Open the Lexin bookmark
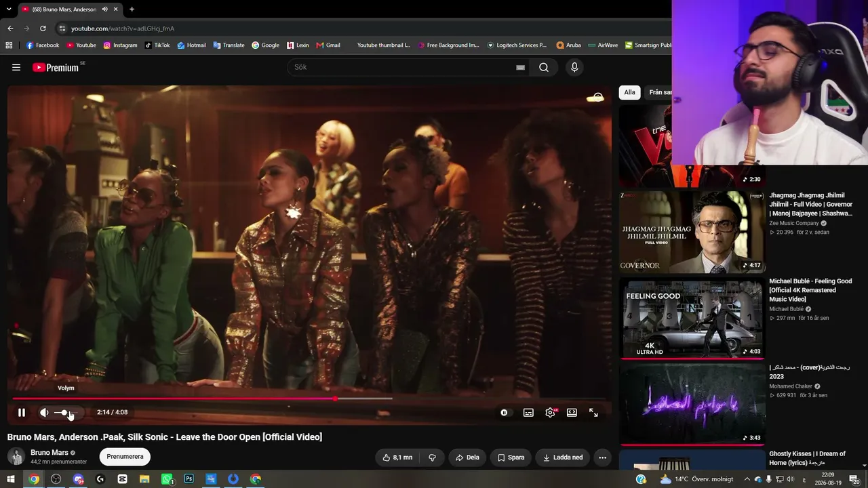868x488 pixels. (x=298, y=45)
